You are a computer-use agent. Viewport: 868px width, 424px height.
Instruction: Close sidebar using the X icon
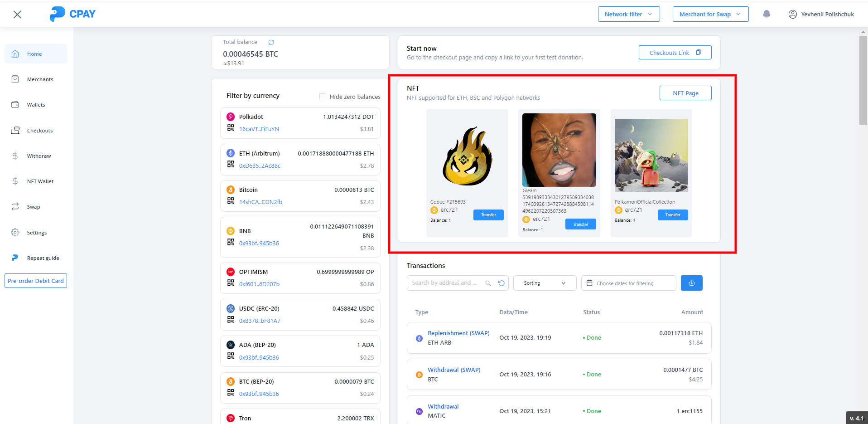pyautogui.click(x=17, y=15)
